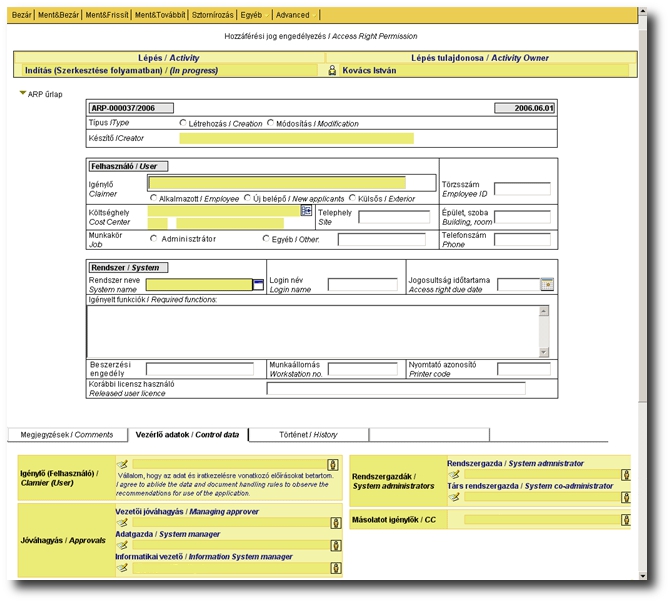The height and width of the screenshot is (603, 670).
Task: Click the Nyomtató azonosító / Printer code field
Action: [524, 369]
